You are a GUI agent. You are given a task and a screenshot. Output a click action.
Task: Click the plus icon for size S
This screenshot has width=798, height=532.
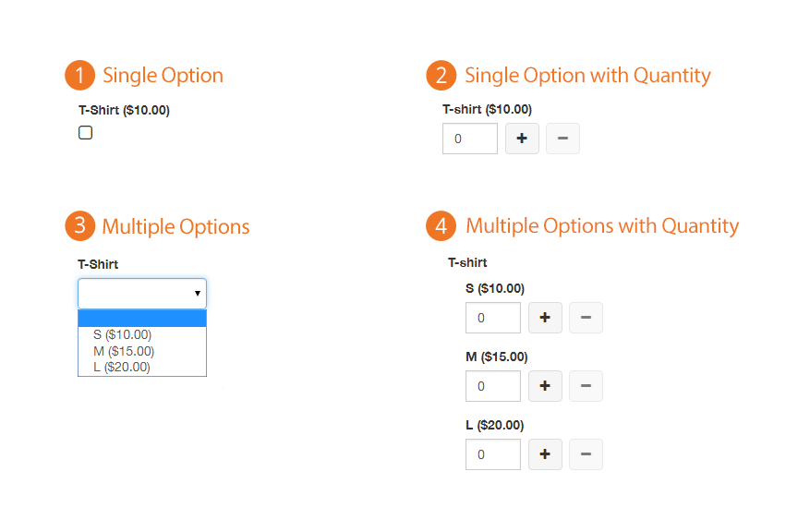point(545,318)
